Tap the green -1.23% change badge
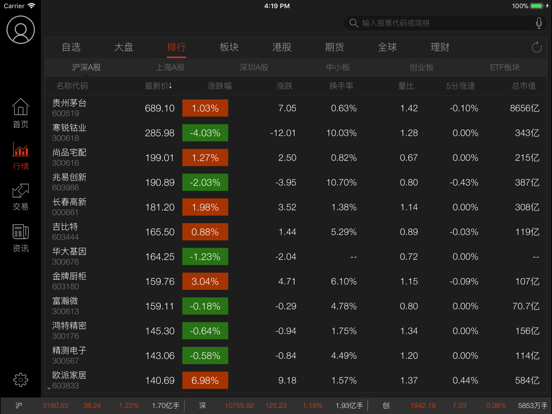552x414 pixels. pos(205,257)
